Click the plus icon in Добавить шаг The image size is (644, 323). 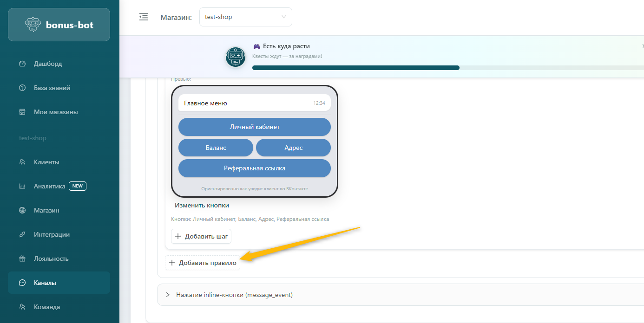(178, 236)
